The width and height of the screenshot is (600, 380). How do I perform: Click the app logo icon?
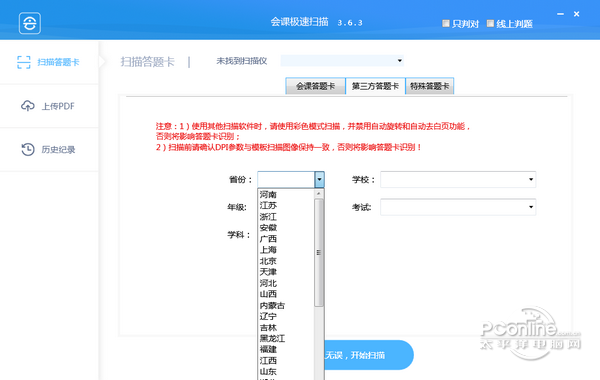[30, 23]
